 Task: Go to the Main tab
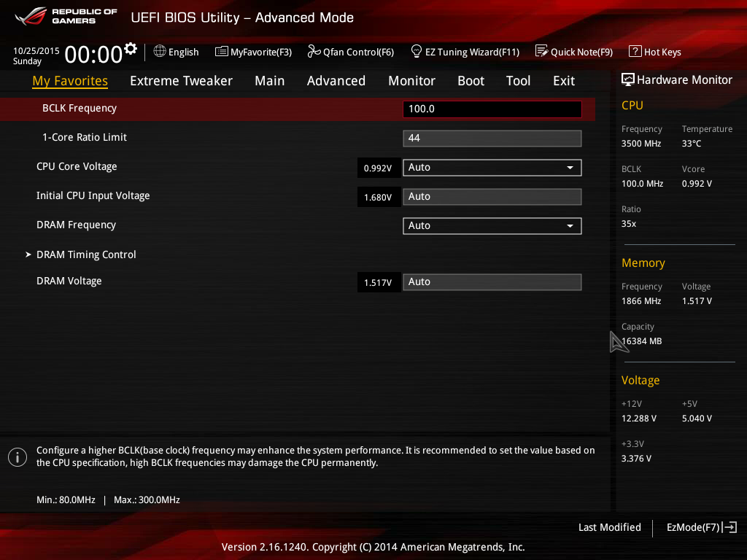(x=270, y=81)
